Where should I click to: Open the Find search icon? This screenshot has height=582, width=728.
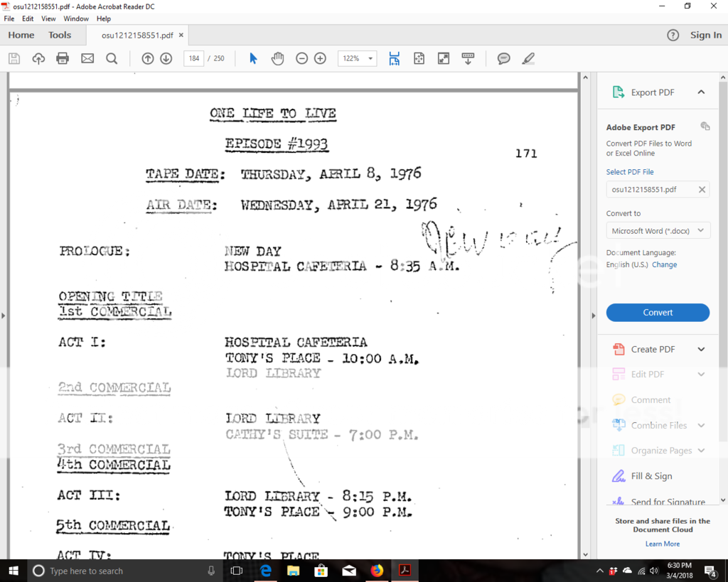(113, 58)
